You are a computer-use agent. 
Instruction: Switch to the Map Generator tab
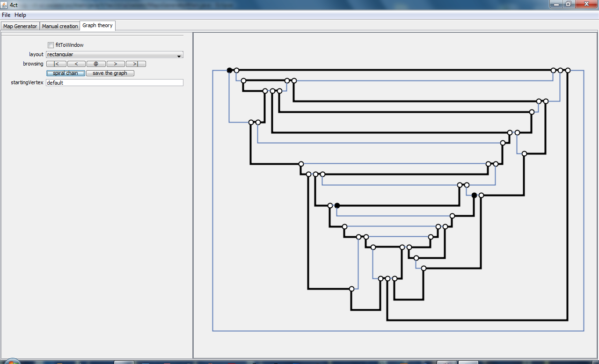(20, 26)
